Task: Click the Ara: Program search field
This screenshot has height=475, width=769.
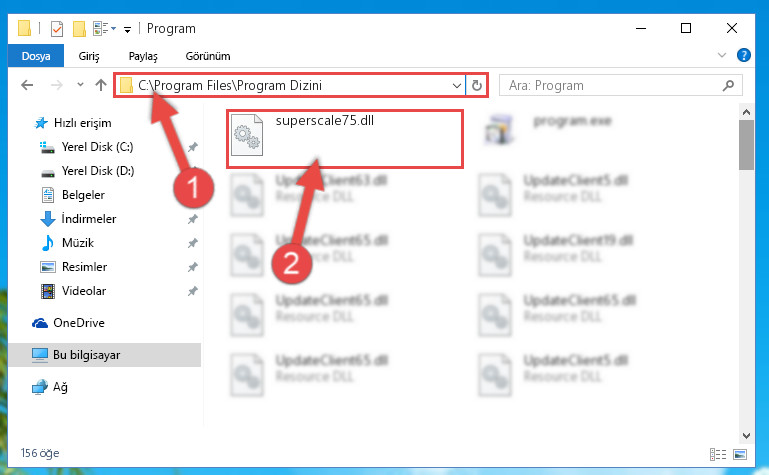Action: [611, 86]
